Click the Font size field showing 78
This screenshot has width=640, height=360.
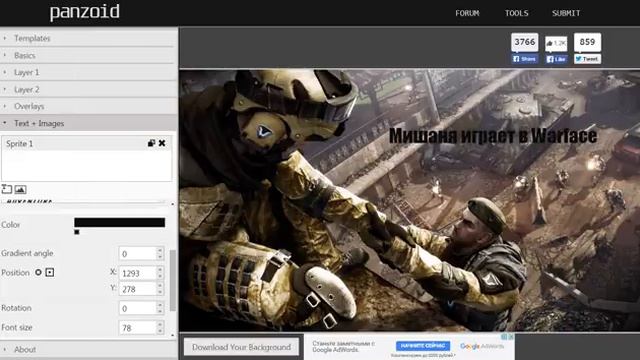coord(138,328)
